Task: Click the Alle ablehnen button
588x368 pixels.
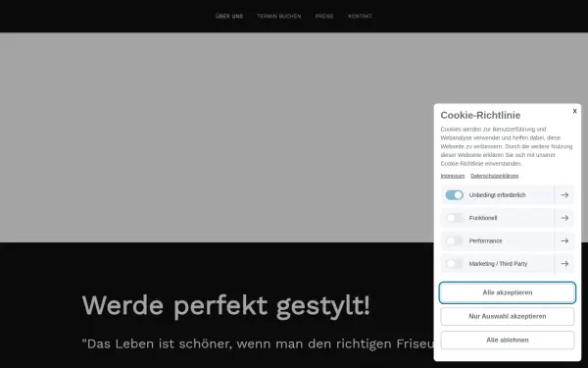Action: pos(508,340)
